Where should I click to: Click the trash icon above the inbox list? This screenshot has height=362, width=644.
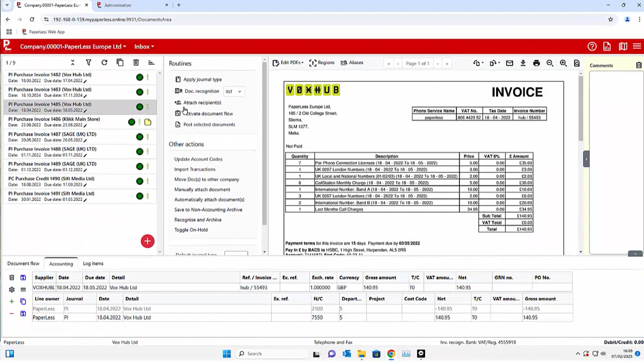136,63
